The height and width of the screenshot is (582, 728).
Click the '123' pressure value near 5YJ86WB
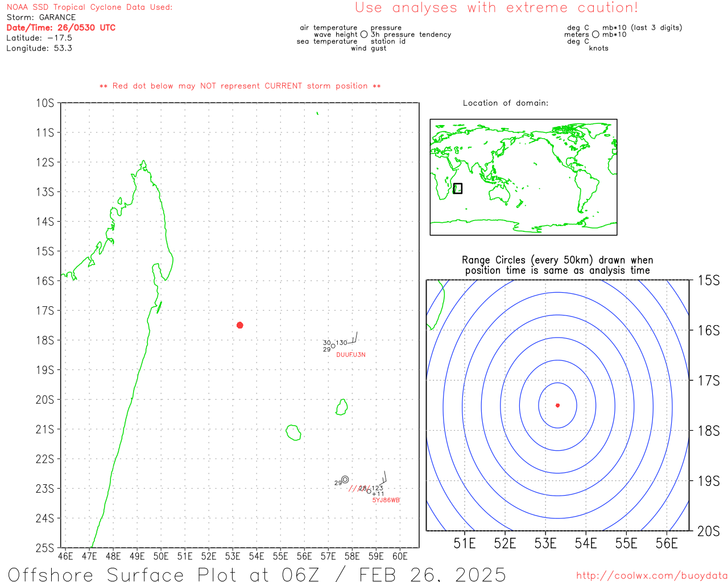(378, 488)
